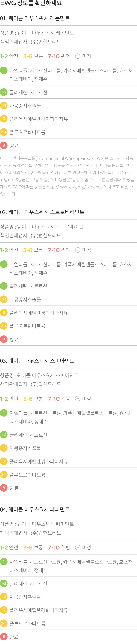
Task: Click the 3-6 보통 legend label in section 04
Action: [33, 547]
